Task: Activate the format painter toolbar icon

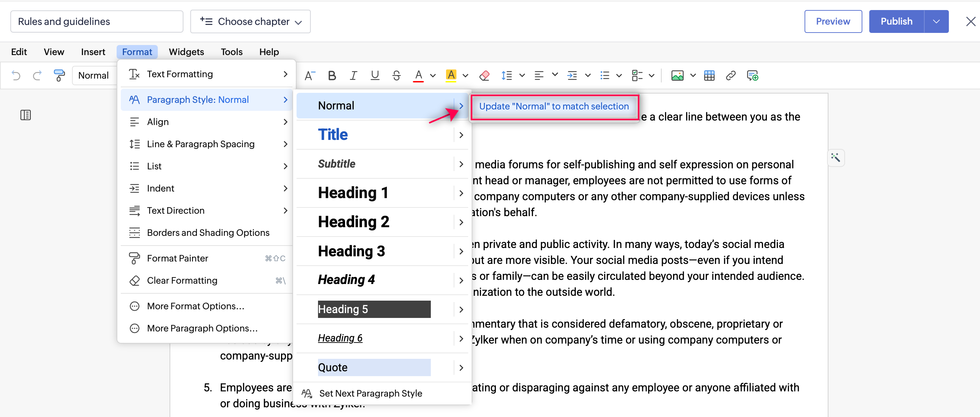Action: pyautogui.click(x=59, y=76)
